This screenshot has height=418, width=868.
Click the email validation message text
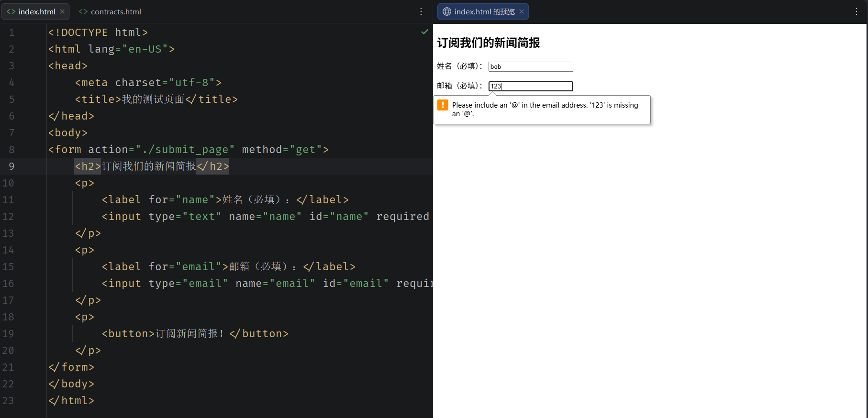pos(545,110)
